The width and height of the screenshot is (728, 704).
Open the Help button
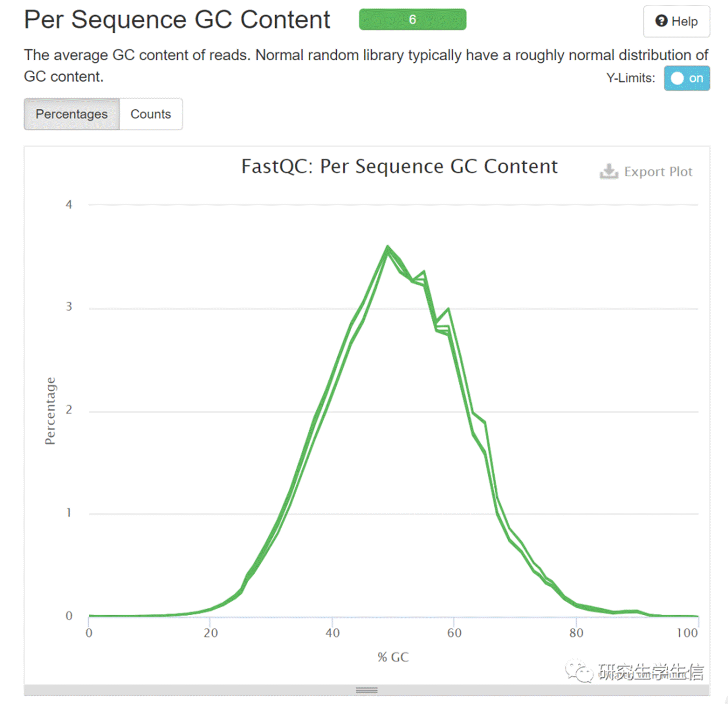click(676, 21)
